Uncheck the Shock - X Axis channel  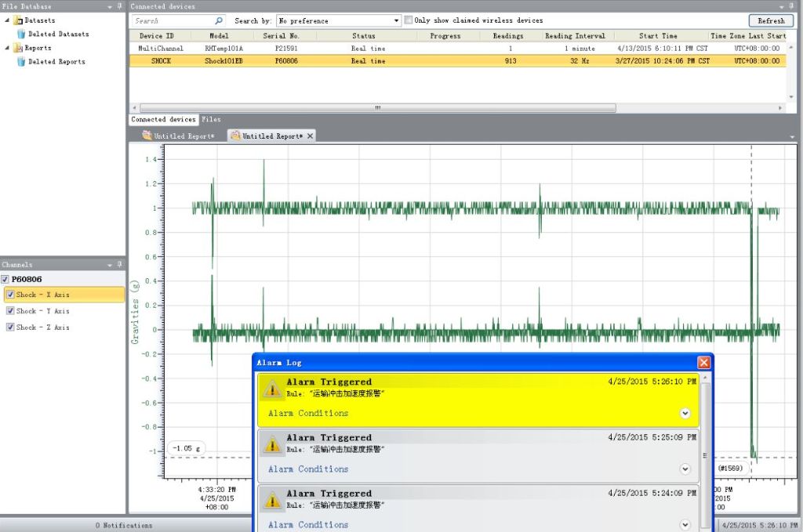(10, 295)
